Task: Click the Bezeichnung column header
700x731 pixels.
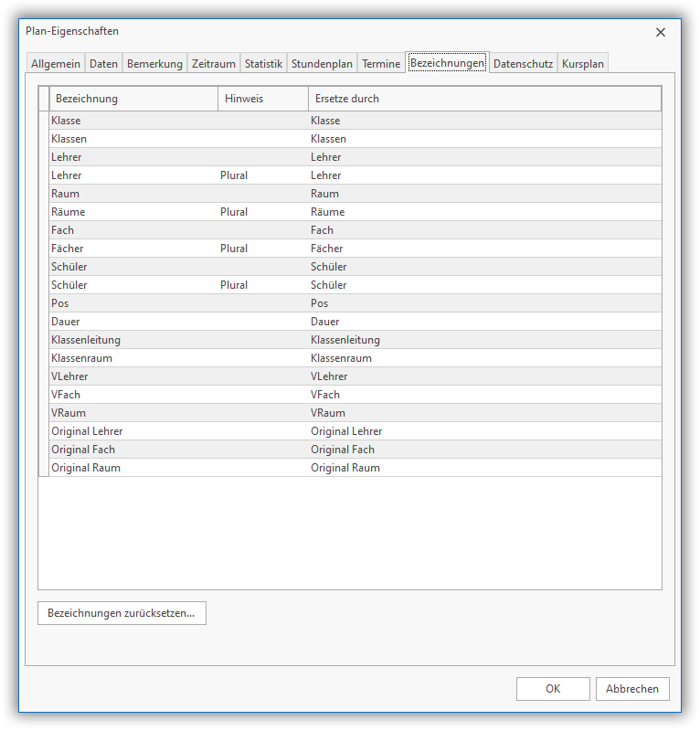Action: tap(133, 99)
